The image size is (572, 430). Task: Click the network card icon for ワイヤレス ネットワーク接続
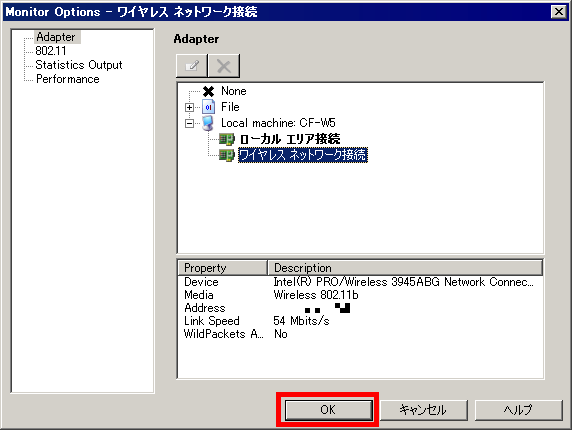[227, 155]
